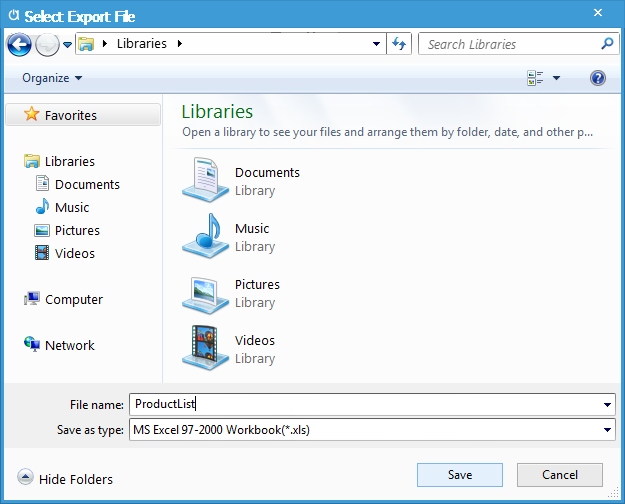Select the Music Library large icon

205,236
